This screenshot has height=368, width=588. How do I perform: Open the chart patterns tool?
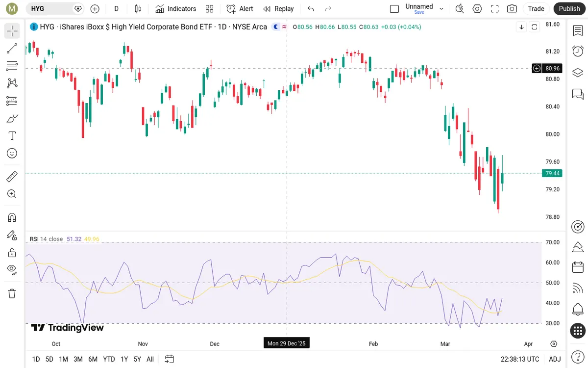[12, 83]
